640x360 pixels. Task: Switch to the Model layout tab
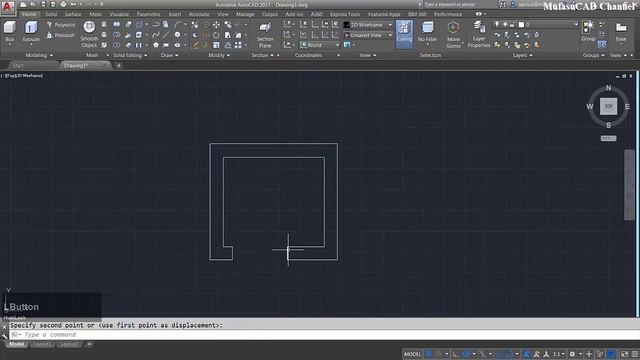tap(17, 344)
